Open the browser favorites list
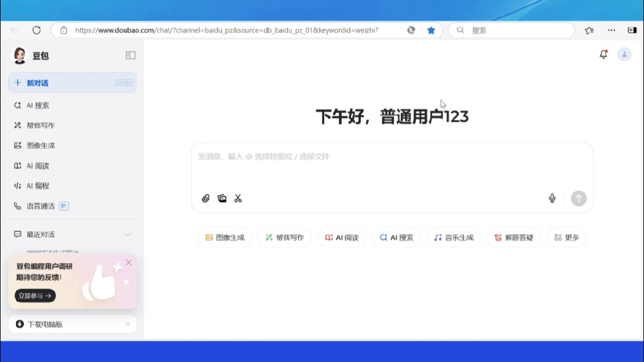Viewport: 644px width, 362px height. [x=589, y=30]
